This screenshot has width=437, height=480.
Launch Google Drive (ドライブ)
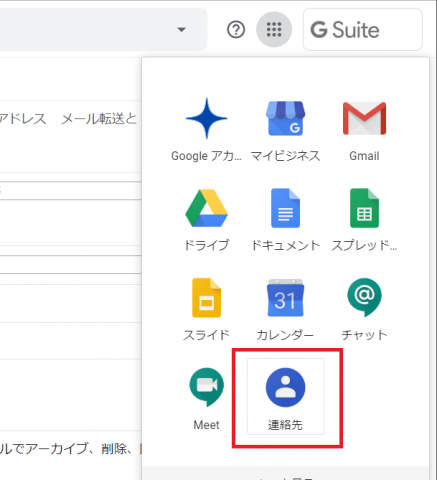pyautogui.click(x=206, y=208)
